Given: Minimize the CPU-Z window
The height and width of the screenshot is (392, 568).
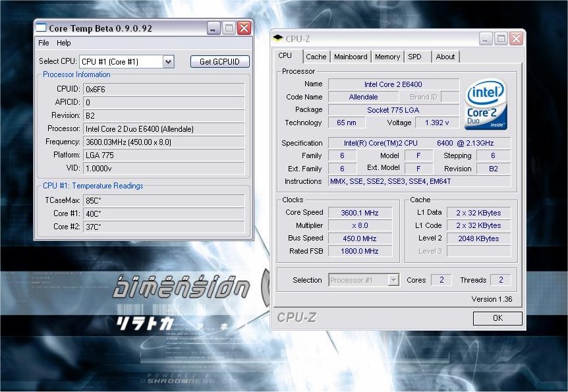Looking at the screenshot, I should [486, 38].
